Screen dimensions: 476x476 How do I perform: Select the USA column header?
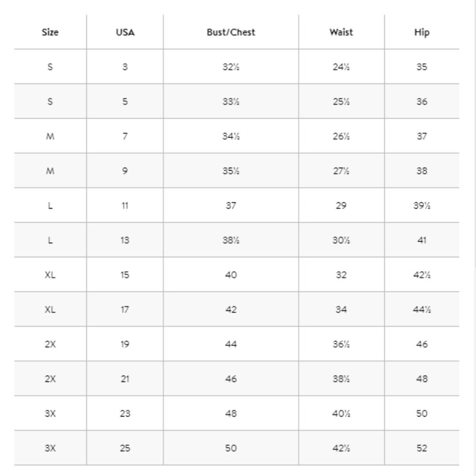[x=125, y=32]
